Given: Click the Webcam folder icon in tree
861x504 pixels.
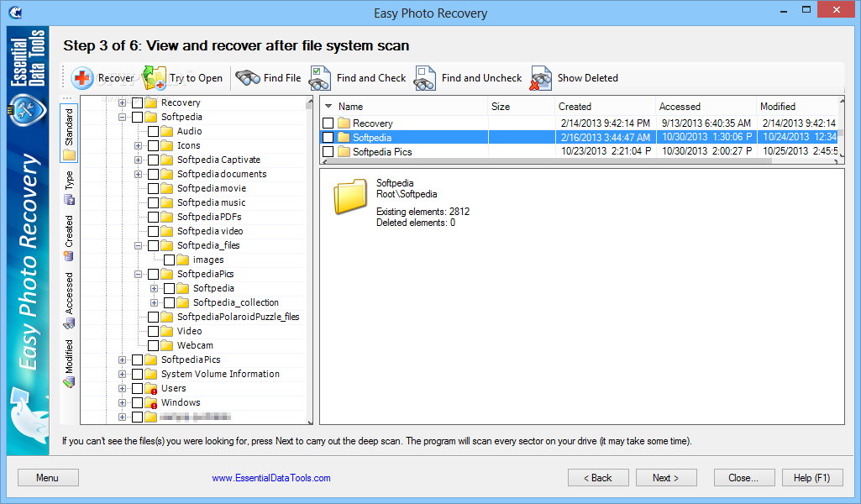Looking at the screenshot, I should tap(168, 345).
